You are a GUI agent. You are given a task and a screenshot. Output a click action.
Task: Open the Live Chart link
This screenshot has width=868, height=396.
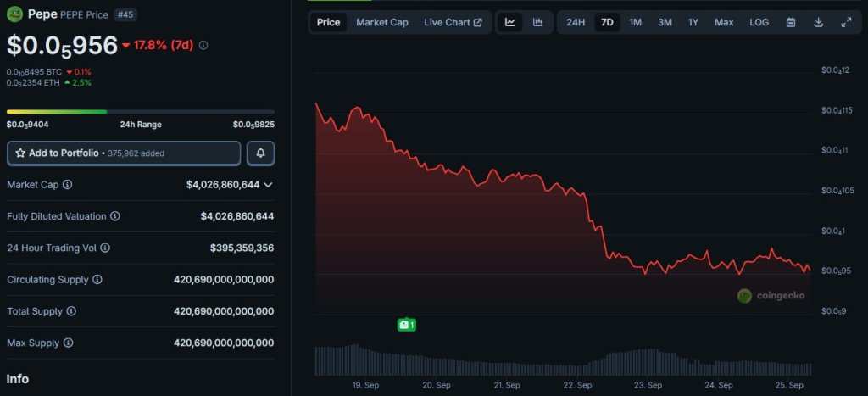point(453,22)
